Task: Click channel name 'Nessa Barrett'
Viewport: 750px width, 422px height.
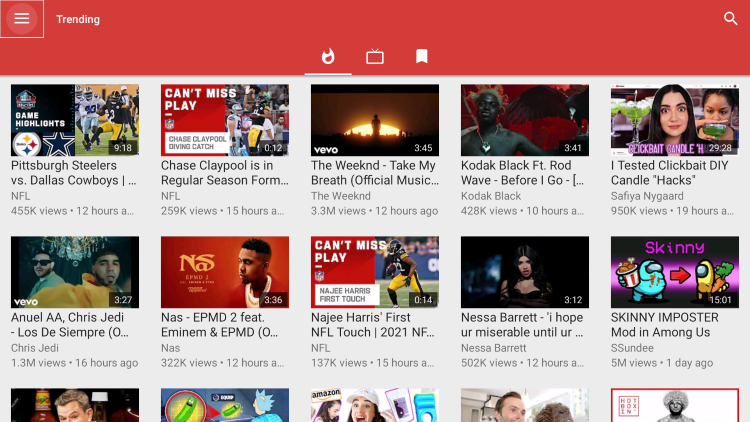Action: (494, 348)
